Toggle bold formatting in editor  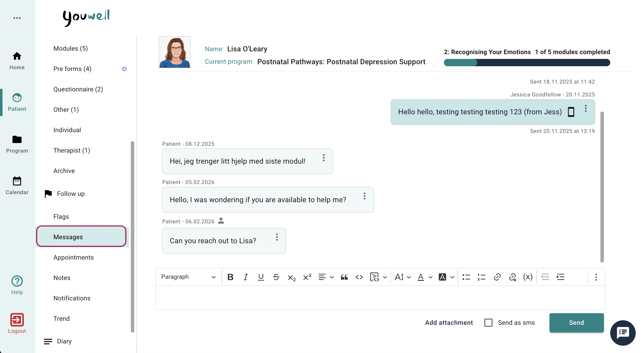tap(230, 277)
